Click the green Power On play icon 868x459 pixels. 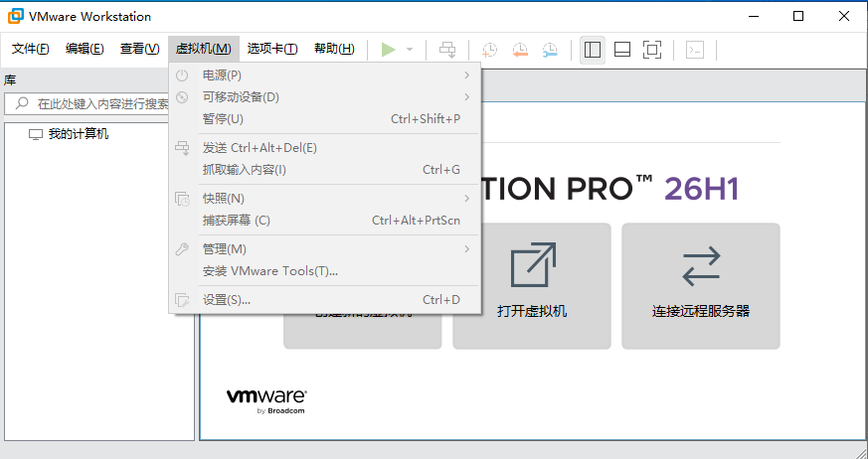(x=389, y=50)
